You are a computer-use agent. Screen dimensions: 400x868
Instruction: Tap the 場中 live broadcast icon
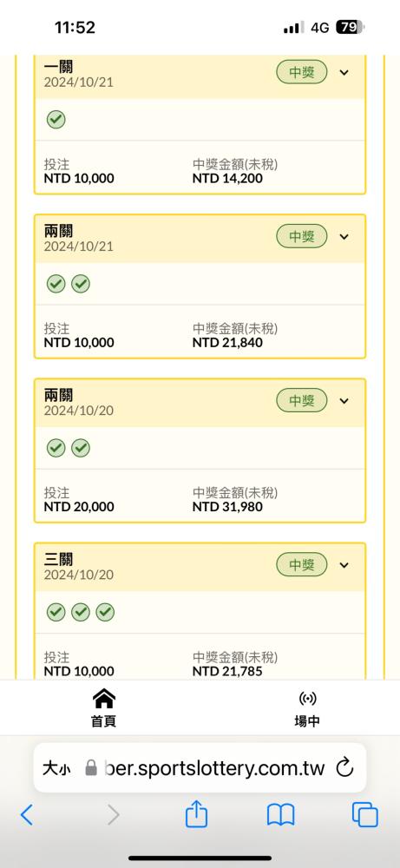[307, 699]
